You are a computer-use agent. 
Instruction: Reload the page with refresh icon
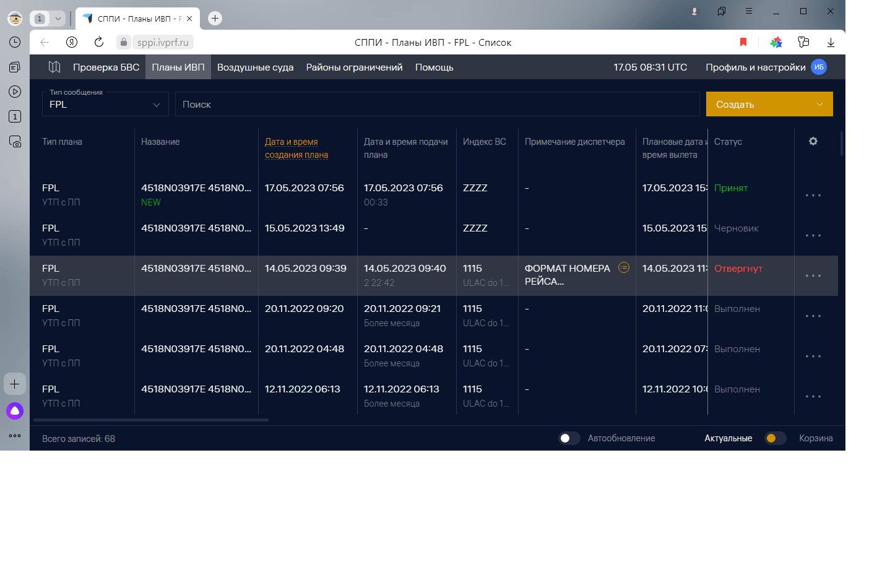(x=99, y=42)
